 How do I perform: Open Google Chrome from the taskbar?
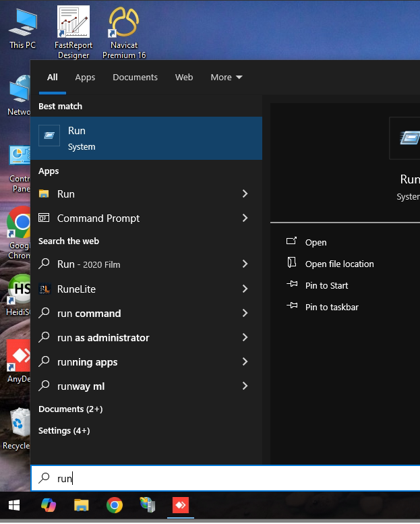(115, 505)
